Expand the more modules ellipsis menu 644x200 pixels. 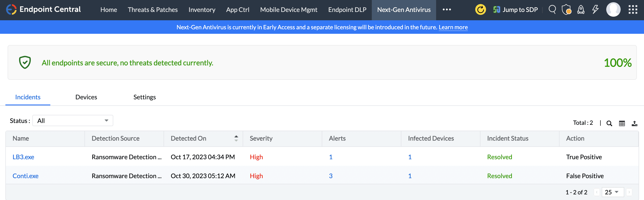click(446, 10)
